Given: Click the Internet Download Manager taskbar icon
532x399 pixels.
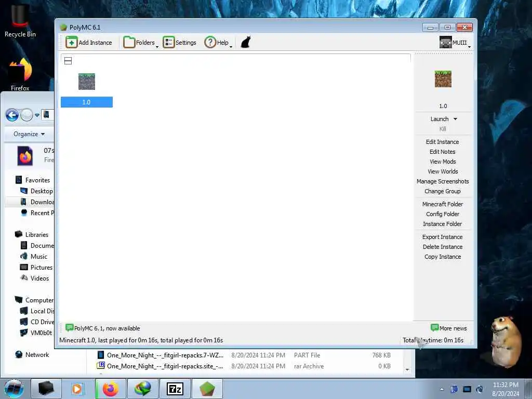Looking at the screenshot, I should (x=143, y=389).
